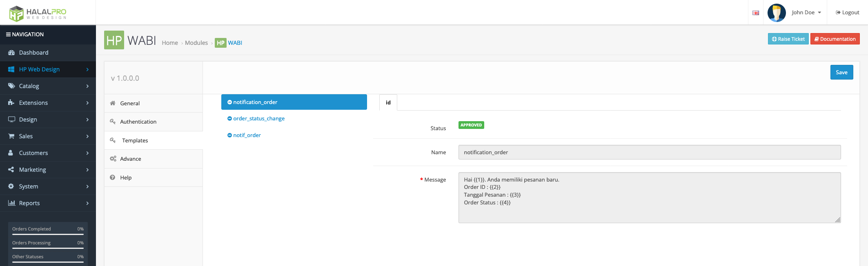The height and width of the screenshot is (266, 868).
Task: Click the small HP badge in the breadcrumb
Action: tap(220, 43)
